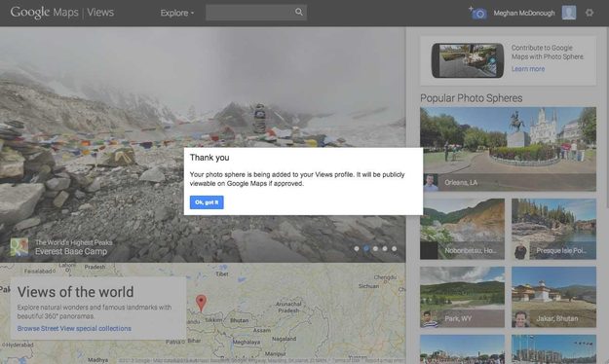Image resolution: width=609 pixels, height=364 pixels.
Task: Click The World's Highest Peaks caption
Action: point(74,242)
